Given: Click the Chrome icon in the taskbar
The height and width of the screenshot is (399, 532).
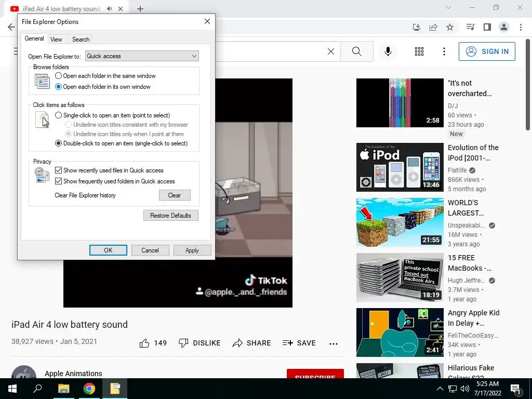Looking at the screenshot, I should [89, 389].
